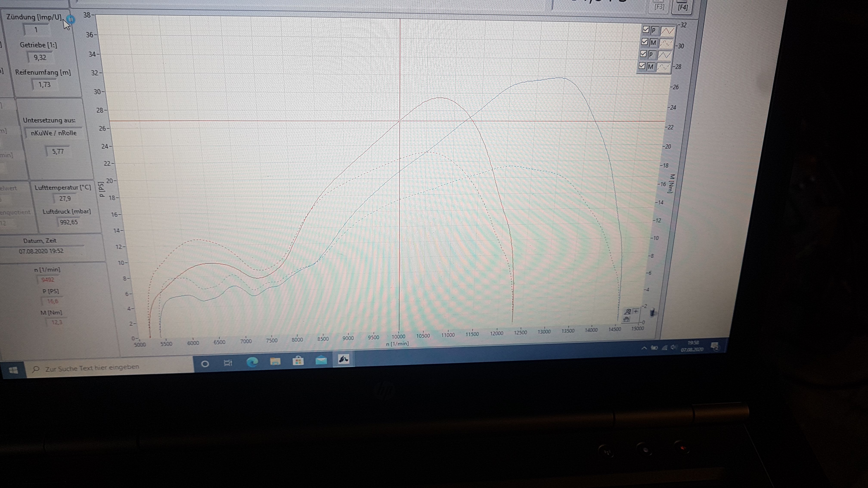Viewport: 868px width, 488px height.
Task: Flip the small toggle switch beside the graph
Action: 652,312
